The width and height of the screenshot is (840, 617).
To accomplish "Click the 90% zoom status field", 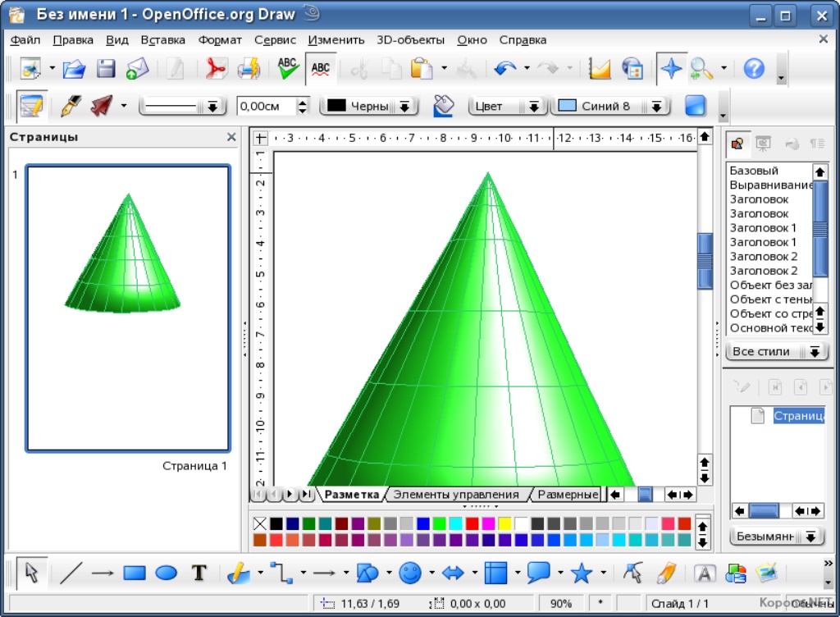I will click(x=560, y=604).
